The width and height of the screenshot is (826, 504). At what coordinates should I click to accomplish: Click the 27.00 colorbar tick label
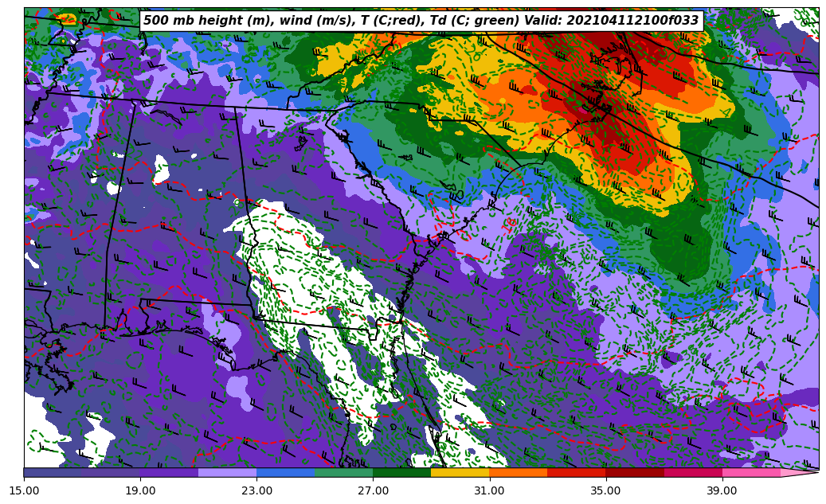click(x=373, y=490)
